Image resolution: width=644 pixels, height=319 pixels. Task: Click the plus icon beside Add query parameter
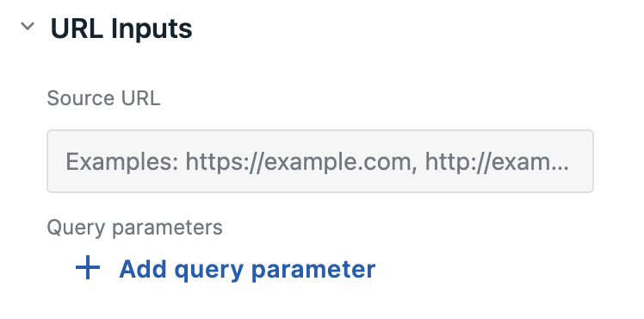point(88,267)
